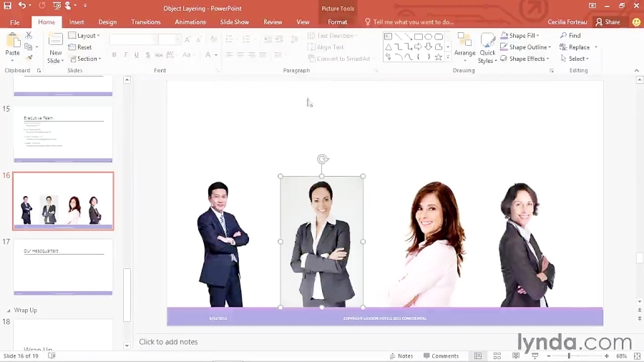Click the Find button
Viewport: 644px width, 362px height.
[x=570, y=36]
